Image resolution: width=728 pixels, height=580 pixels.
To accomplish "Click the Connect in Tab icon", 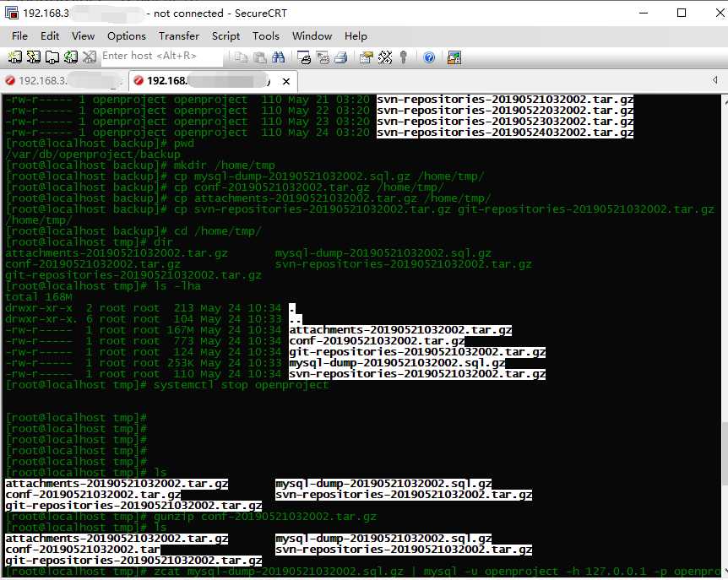I will (x=52, y=57).
